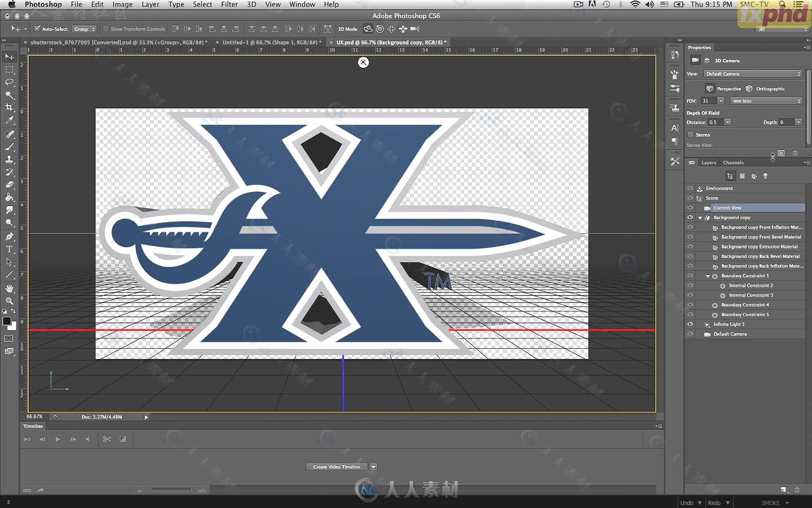Click the foreground color swatch
The height and width of the screenshot is (508, 812).
click(7, 321)
